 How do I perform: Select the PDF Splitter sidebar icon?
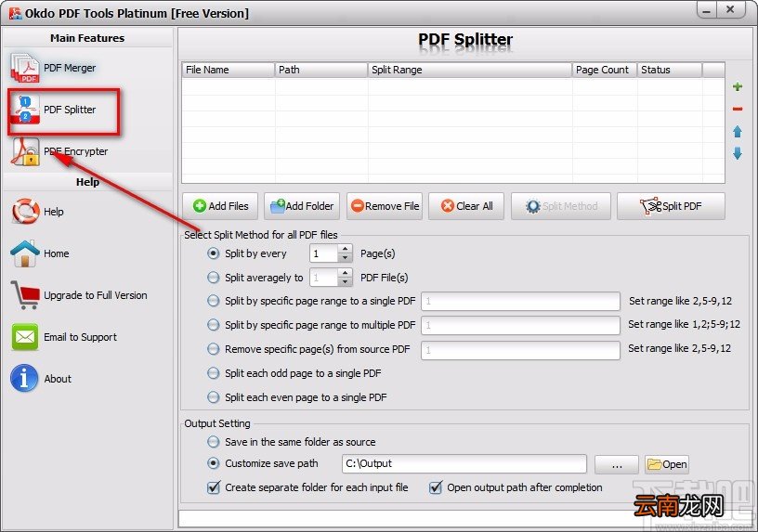[25, 110]
